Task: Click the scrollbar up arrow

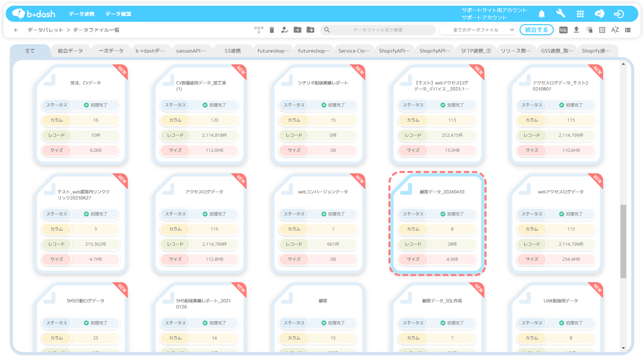Action: click(623, 64)
